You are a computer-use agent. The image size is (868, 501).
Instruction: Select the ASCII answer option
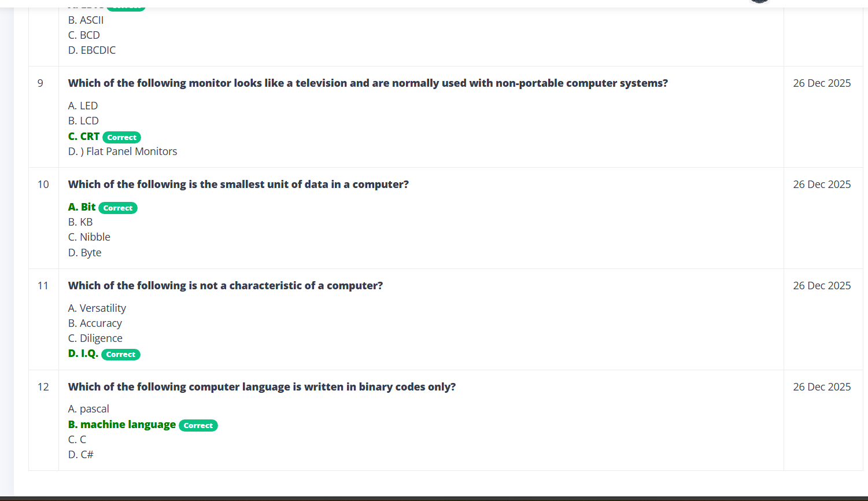(x=86, y=20)
